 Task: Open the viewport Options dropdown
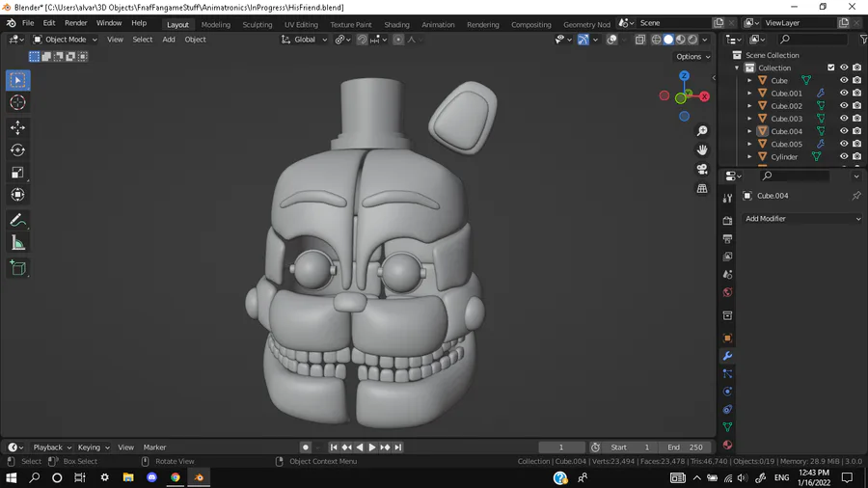pyautogui.click(x=692, y=57)
